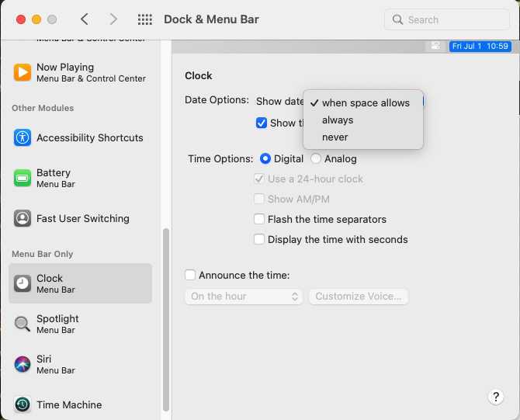The height and width of the screenshot is (420, 520).
Task: Select the Analog time option
Action: [x=316, y=158]
